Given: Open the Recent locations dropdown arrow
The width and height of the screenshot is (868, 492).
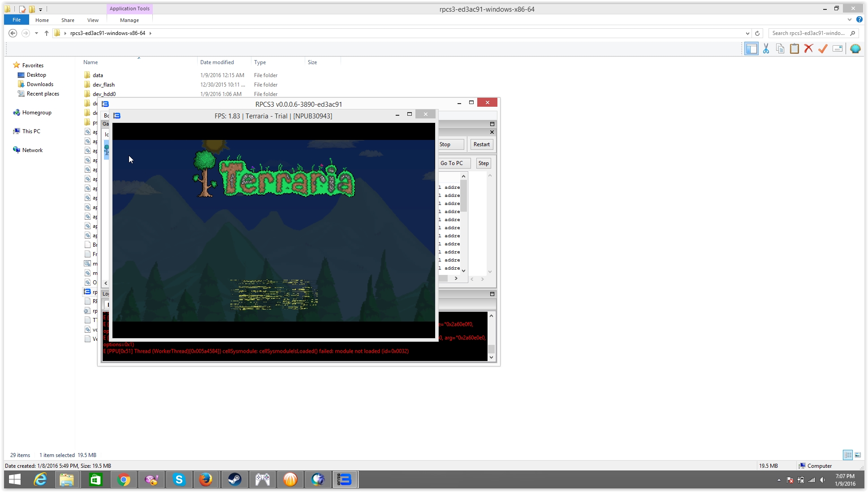Looking at the screenshot, I should [36, 33].
